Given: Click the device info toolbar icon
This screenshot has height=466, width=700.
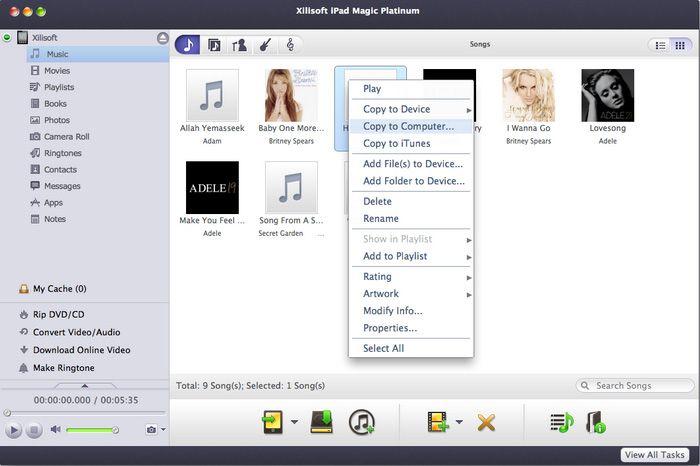Looking at the screenshot, I should [596, 422].
